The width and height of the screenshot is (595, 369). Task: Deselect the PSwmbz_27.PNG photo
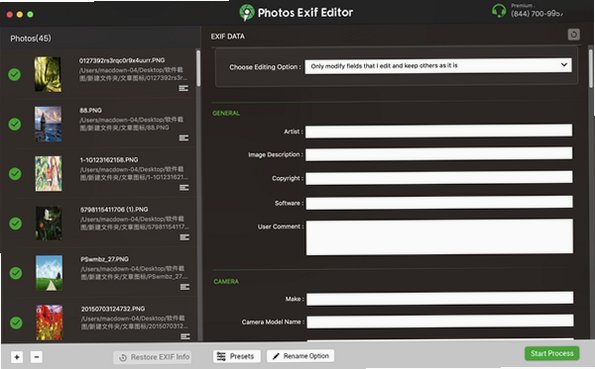click(x=16, y=273)
